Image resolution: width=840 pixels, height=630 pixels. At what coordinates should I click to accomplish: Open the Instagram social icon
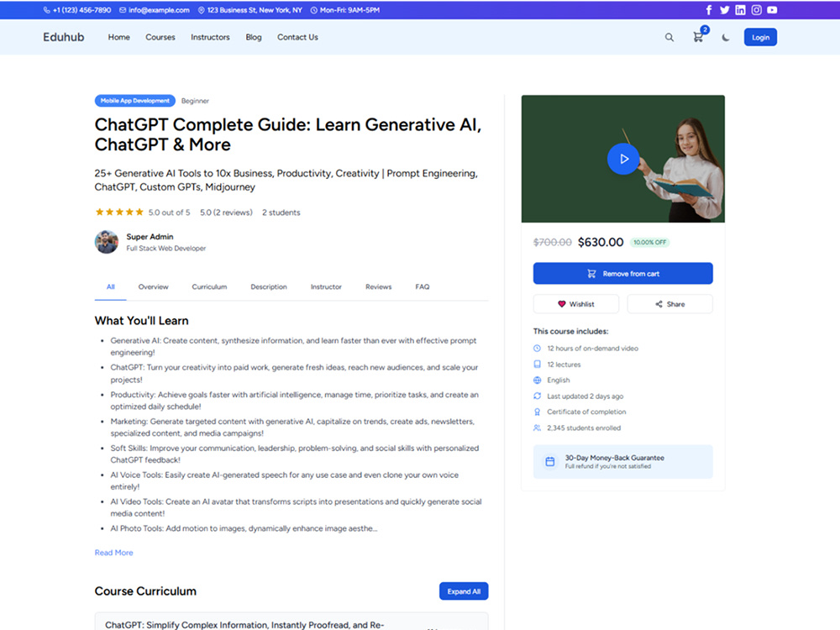click(756, 9)
